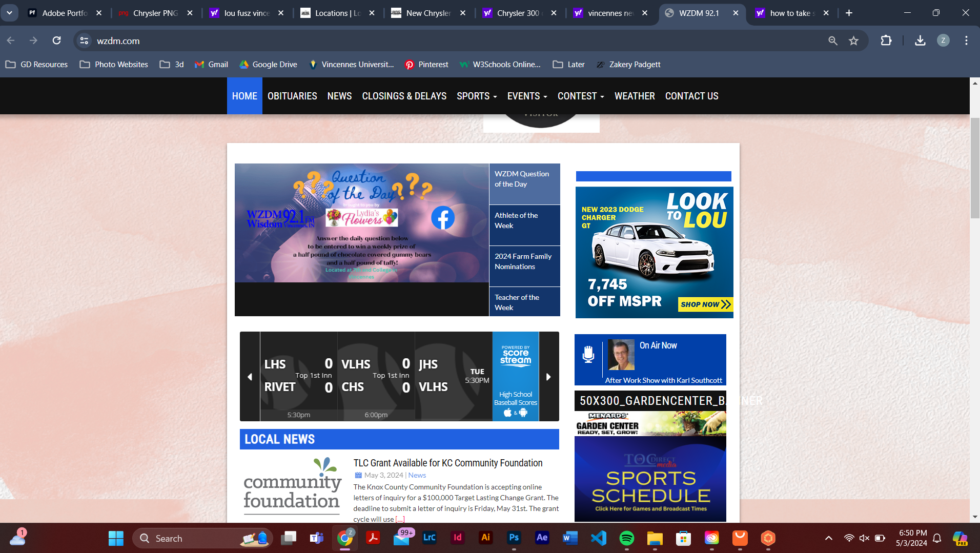Open Illustrator from the taskbar
The width and height of the screenshot is (980, 553).
pyautogui.click(x=485, y=538)
